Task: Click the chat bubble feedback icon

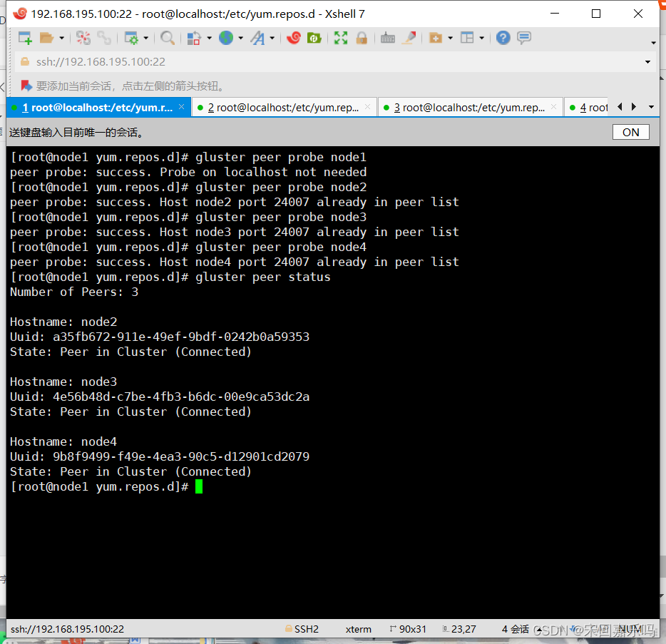Action: pos(524,38)
